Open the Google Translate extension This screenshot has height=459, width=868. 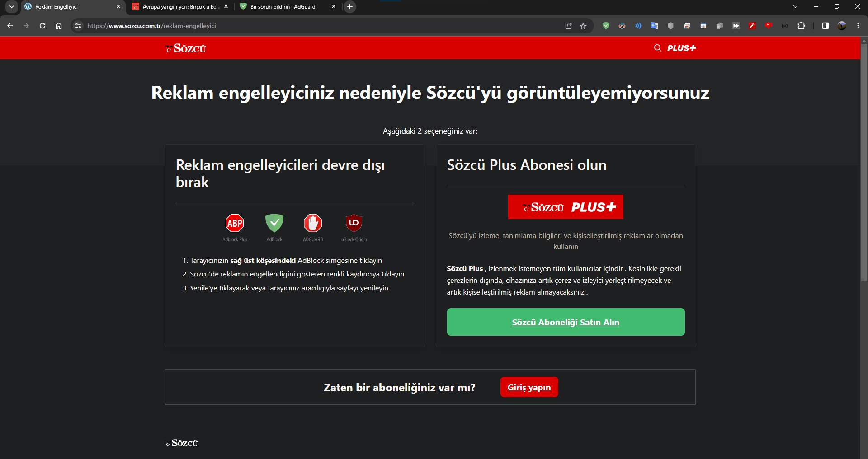(655, 26)
